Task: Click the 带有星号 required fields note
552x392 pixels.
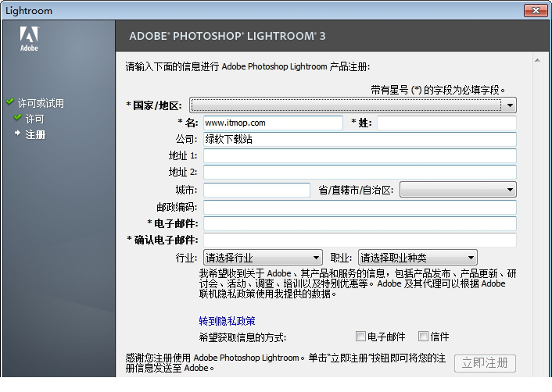Action: coord(438,91)
